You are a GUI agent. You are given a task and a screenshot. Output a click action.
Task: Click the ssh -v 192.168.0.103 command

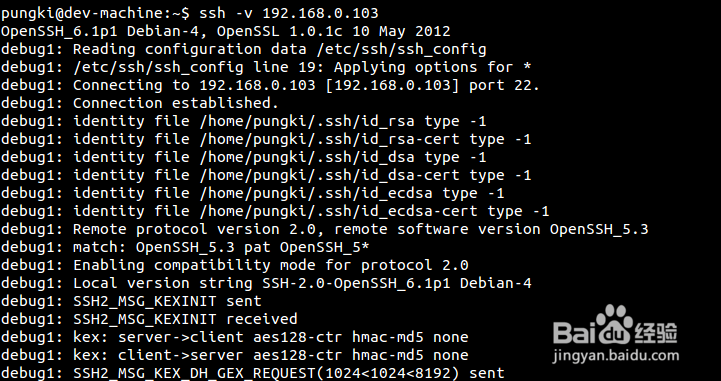289,13
